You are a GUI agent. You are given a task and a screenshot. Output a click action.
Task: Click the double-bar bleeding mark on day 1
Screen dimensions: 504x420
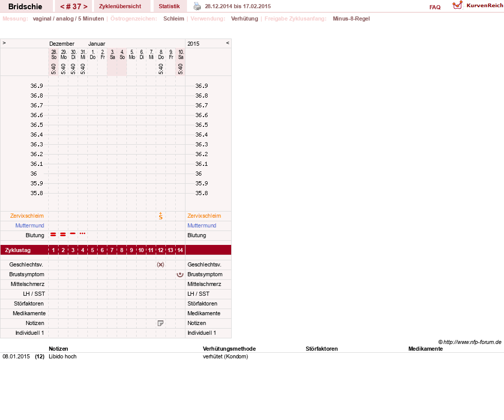(x=53, y=235)
